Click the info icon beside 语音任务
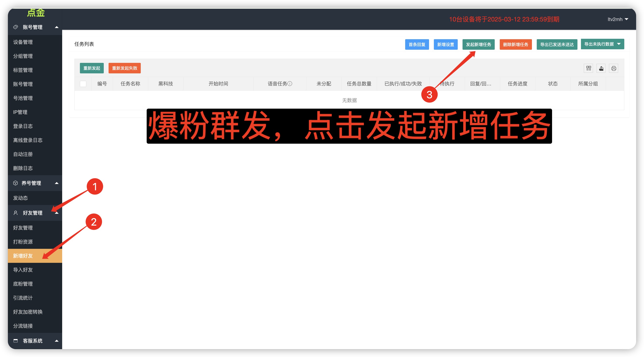The height and width of the screenshot is (357, 644). tap(290, 84)
